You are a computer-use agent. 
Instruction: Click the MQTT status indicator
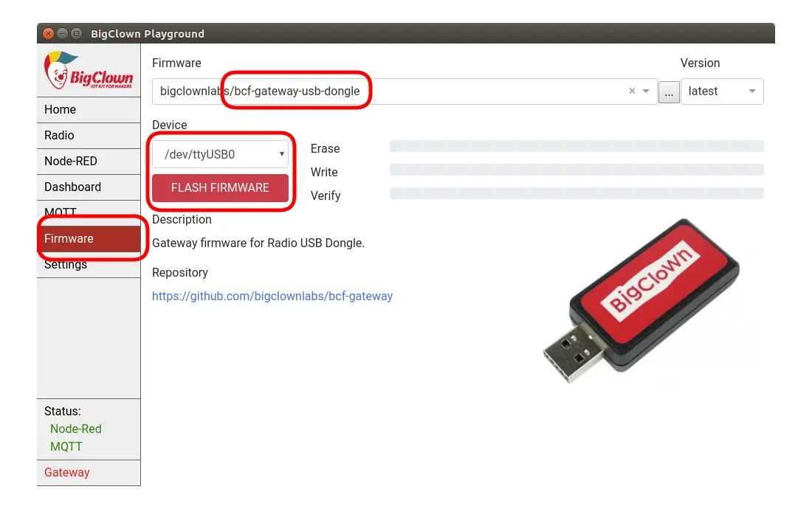66,446
